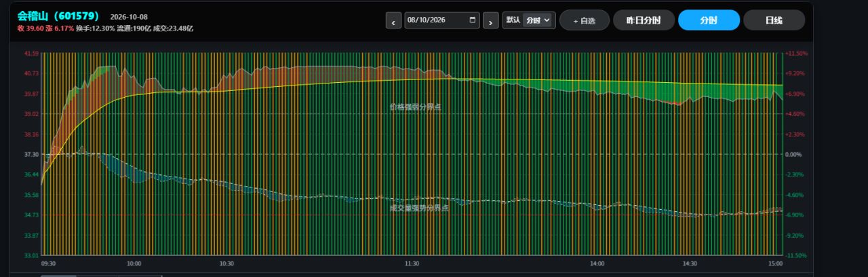Click the 10:30 time axis marker

coord(226,263)
